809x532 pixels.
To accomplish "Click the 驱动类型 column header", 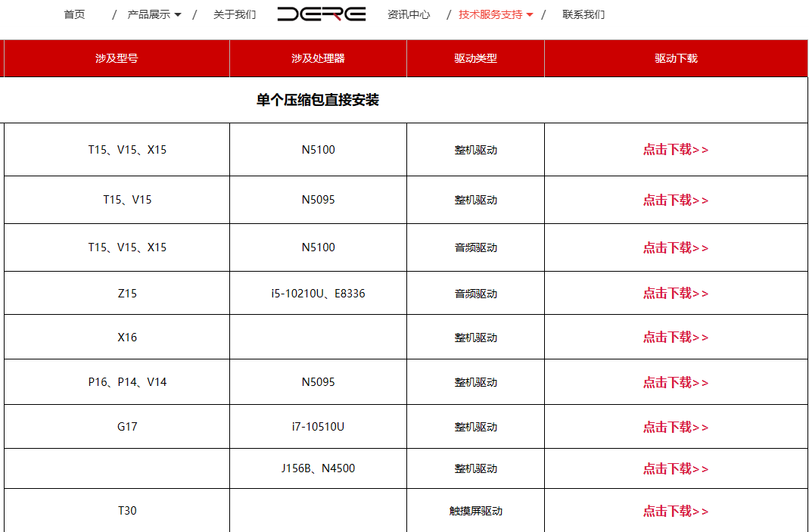I will click(475, 58).
